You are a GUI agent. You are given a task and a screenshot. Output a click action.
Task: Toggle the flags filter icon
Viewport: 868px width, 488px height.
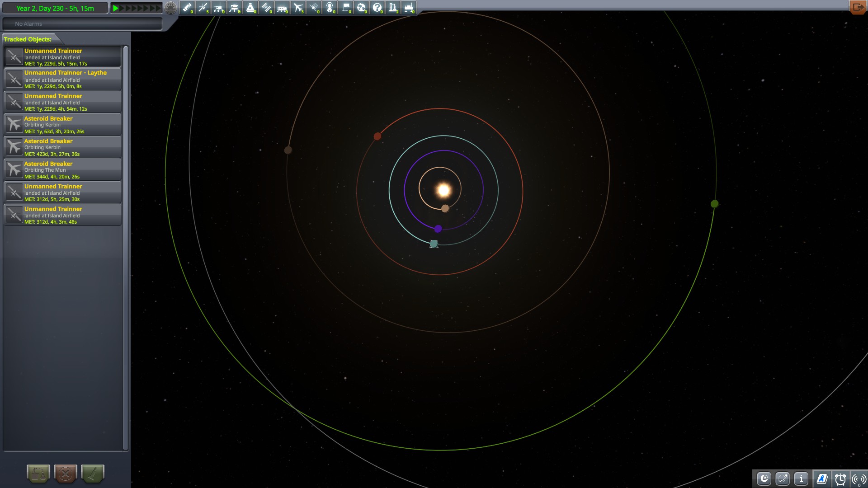click(345, 8)
